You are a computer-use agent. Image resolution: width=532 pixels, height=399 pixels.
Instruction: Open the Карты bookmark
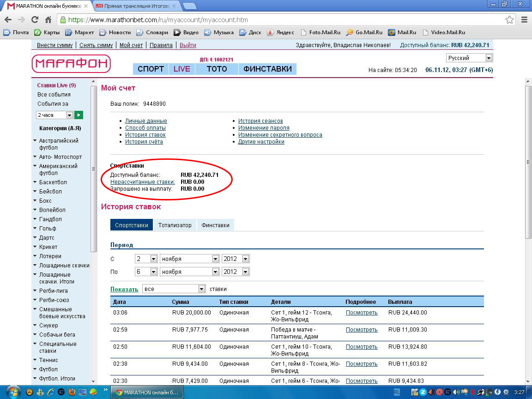point(47,32)
